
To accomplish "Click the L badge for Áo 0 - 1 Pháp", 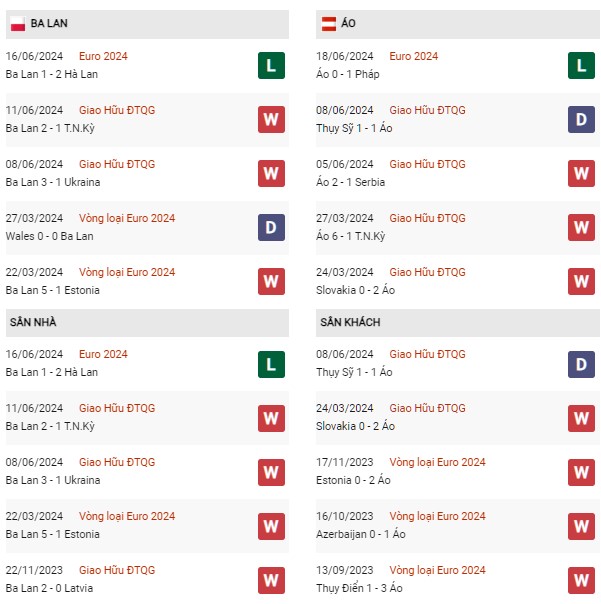I will (581, 65).
